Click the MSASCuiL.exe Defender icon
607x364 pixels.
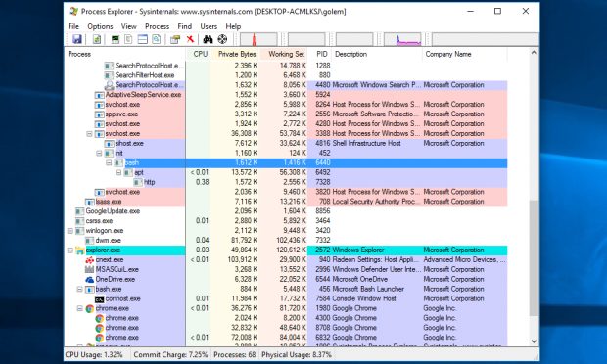[x=89, y=270]
